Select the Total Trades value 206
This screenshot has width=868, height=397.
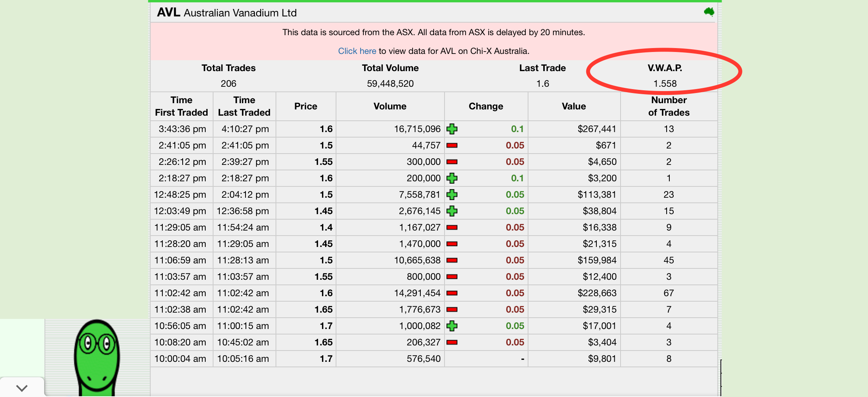pos(228,84)
